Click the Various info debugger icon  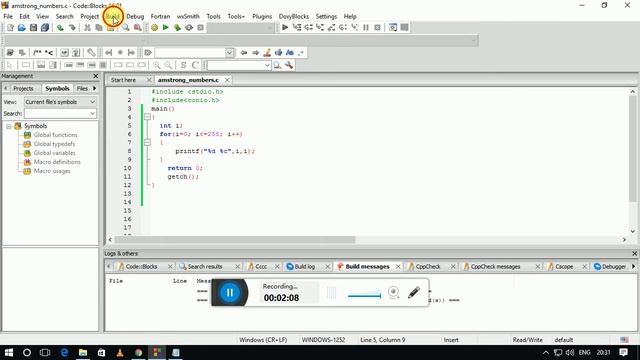pos(404,27)
